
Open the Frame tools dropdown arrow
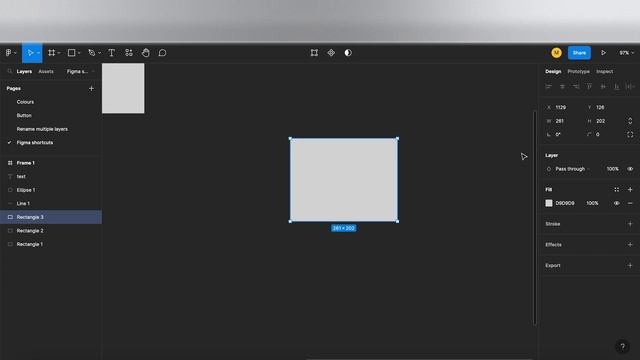(x=59, y=53)
